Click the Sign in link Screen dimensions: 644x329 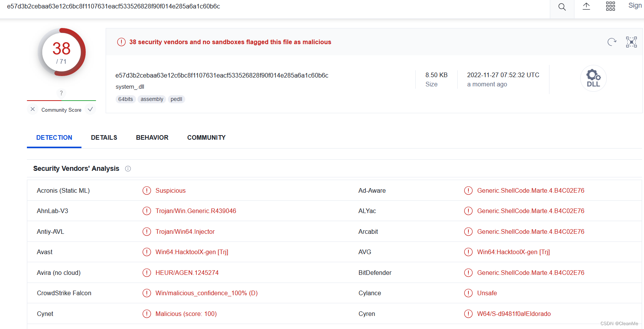(x=635, y=6)
